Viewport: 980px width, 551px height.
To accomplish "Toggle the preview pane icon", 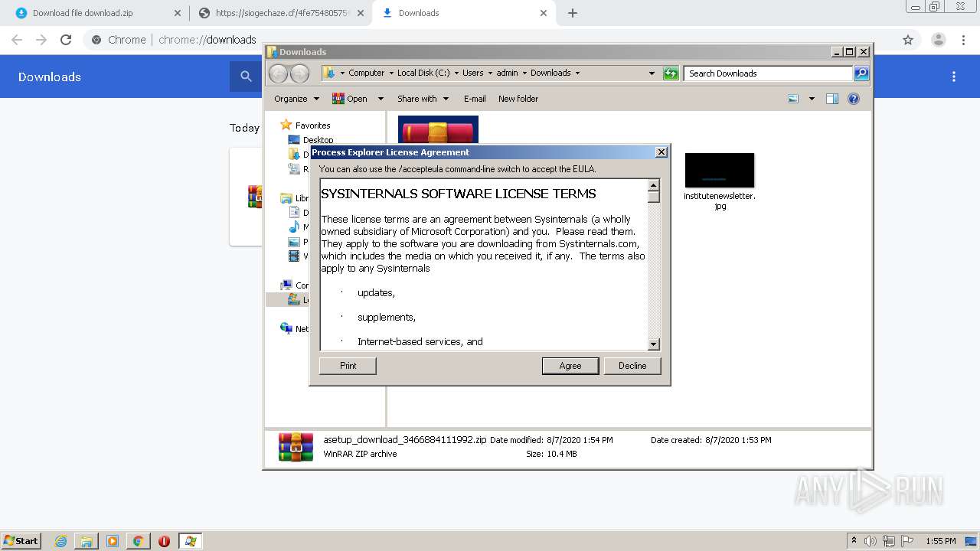I will tap(832, 99).
